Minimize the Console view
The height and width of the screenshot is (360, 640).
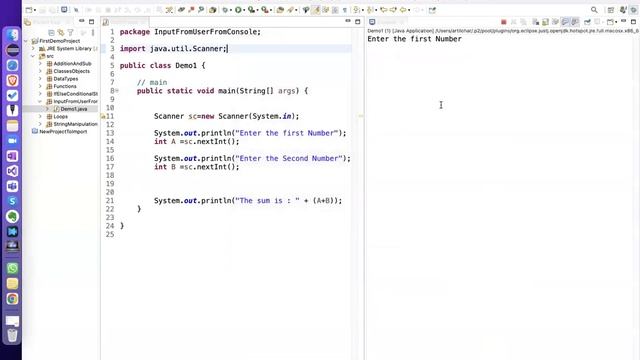click(623, 21)
